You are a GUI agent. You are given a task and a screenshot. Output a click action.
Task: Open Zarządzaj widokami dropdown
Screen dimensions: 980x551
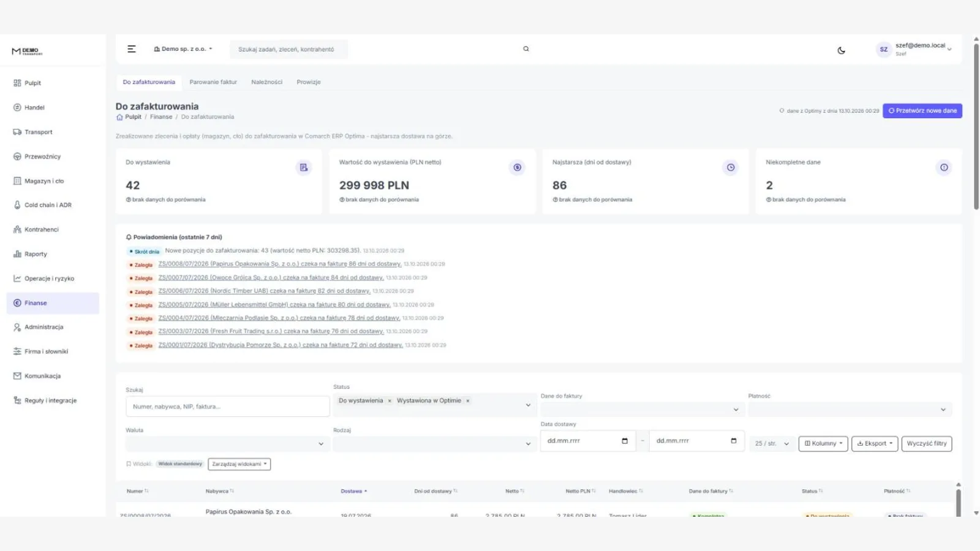click(x=239, y=464)
